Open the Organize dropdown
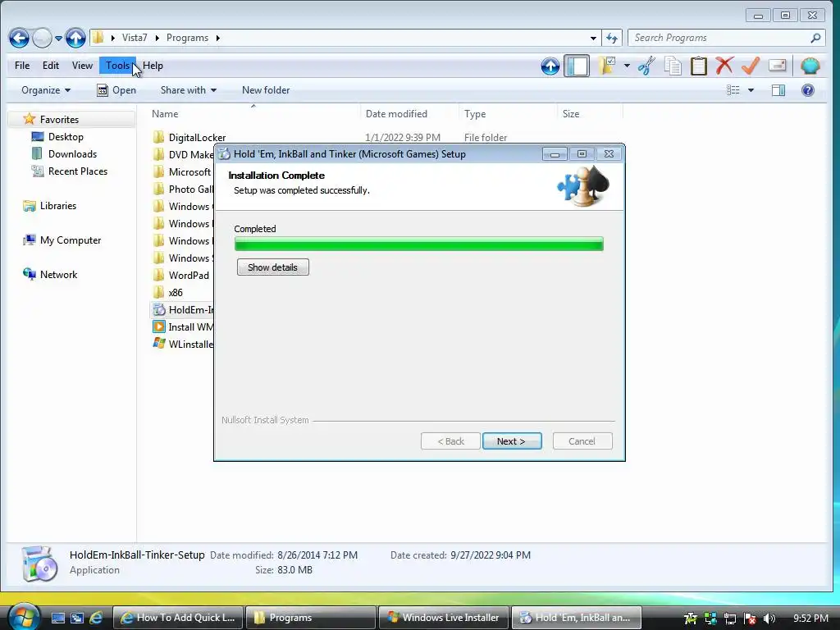 [46, 90]
